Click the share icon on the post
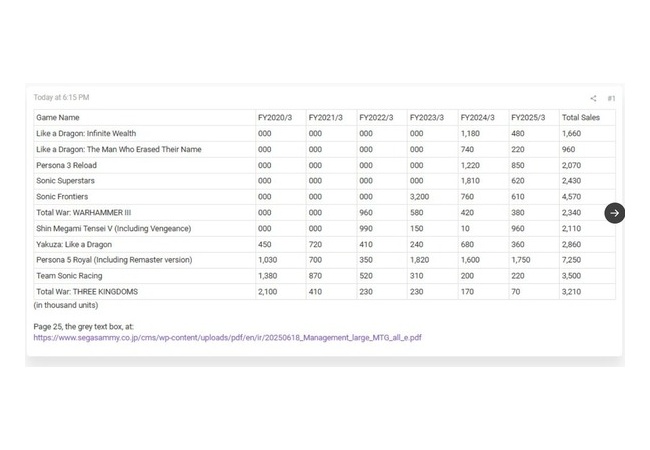Screen dimensions: 650x450 point(593,98)
